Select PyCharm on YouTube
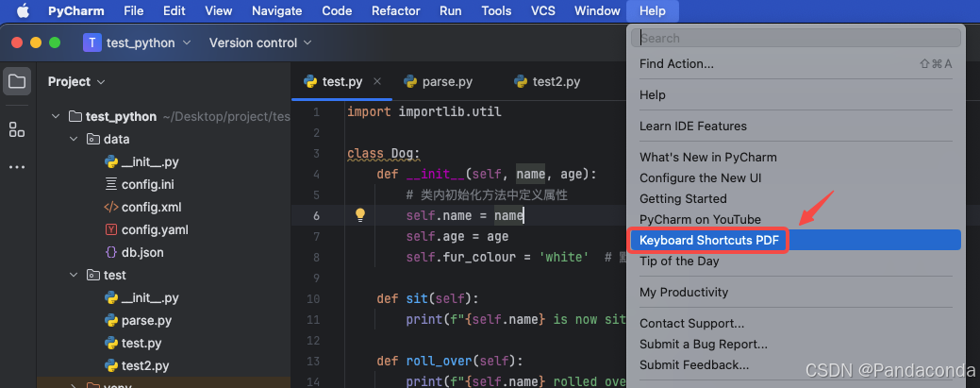Image resolution: width=980 pixels, height=388 pixels. 794,219
